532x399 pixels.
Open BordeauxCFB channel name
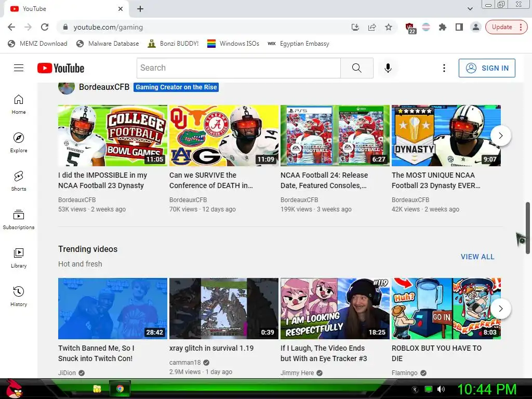click(x=104, y=87)
